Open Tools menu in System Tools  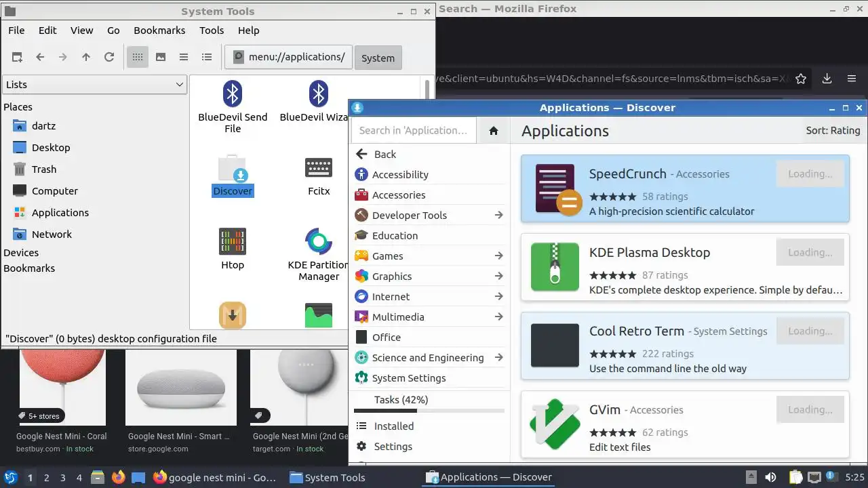(212, 30)
